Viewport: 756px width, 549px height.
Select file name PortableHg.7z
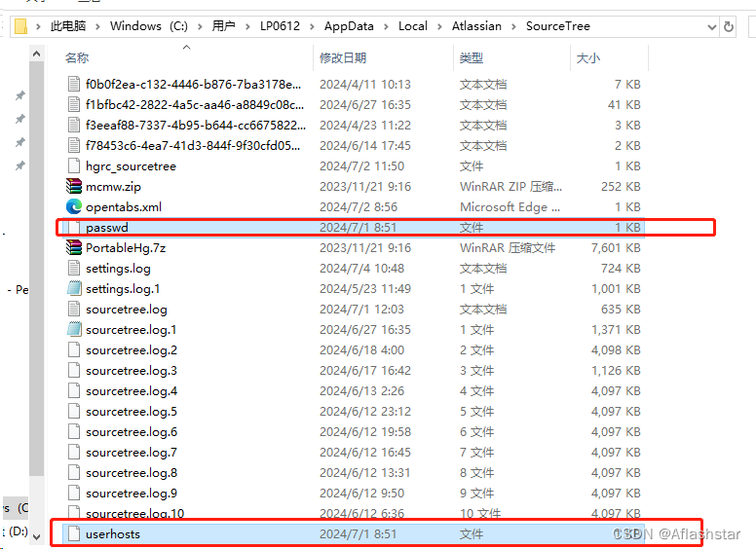[x=126, y=248]
